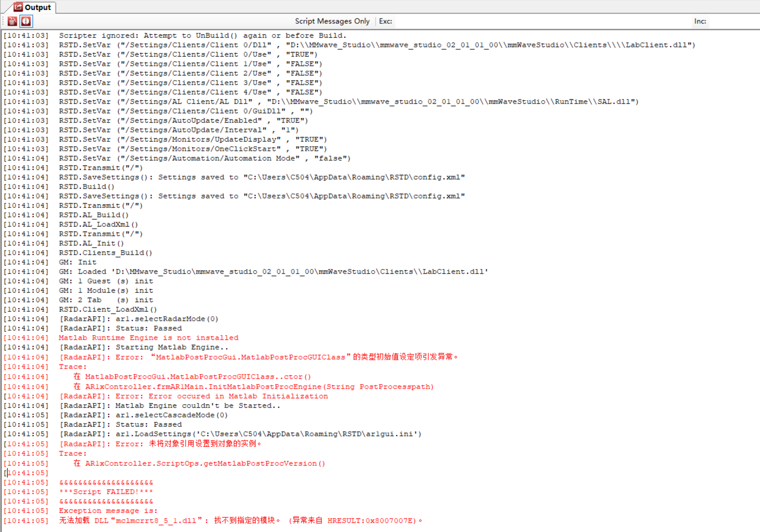Toggle Script Messages Only filter
The height and width of the screenshot is (532, 760).
(x=332, y=21)
